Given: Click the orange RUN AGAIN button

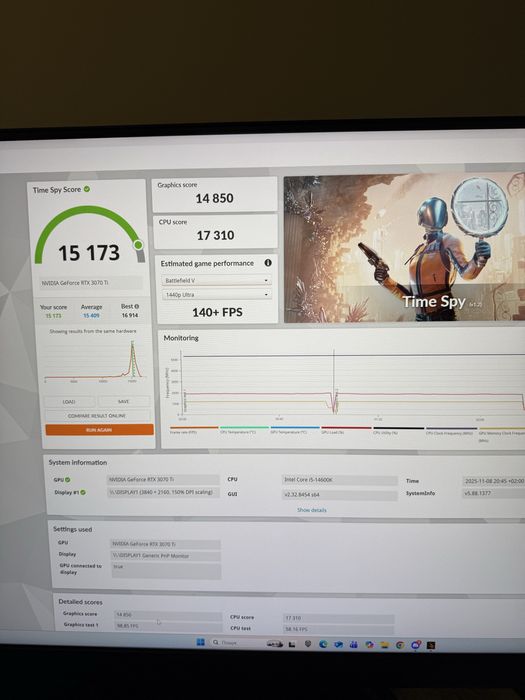Looking at the screenshot, I should click(99, 430).
